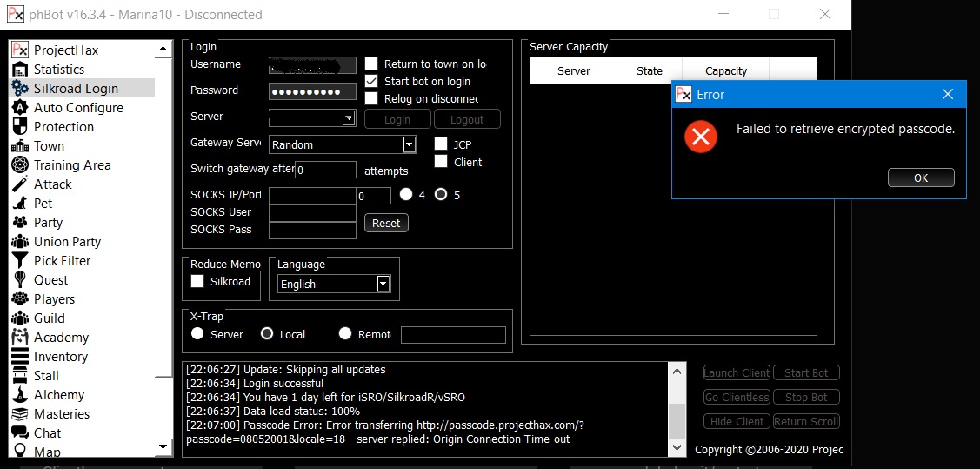Expand the Language English dropdown
The image size is (980, 469).
tap(383, 284)
